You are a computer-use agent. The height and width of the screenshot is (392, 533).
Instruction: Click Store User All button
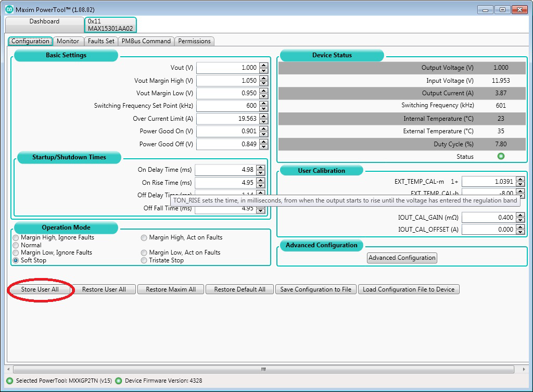point(40,289)
